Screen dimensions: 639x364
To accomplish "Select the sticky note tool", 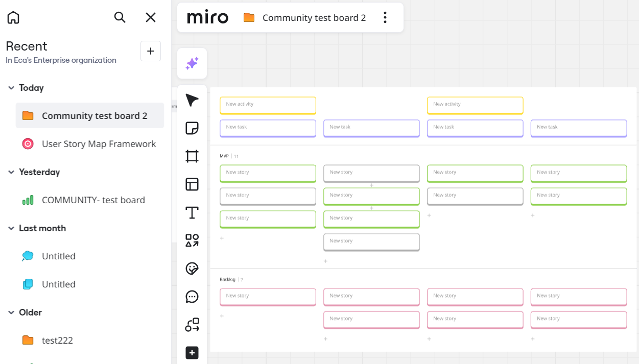I will coord(192,129).
